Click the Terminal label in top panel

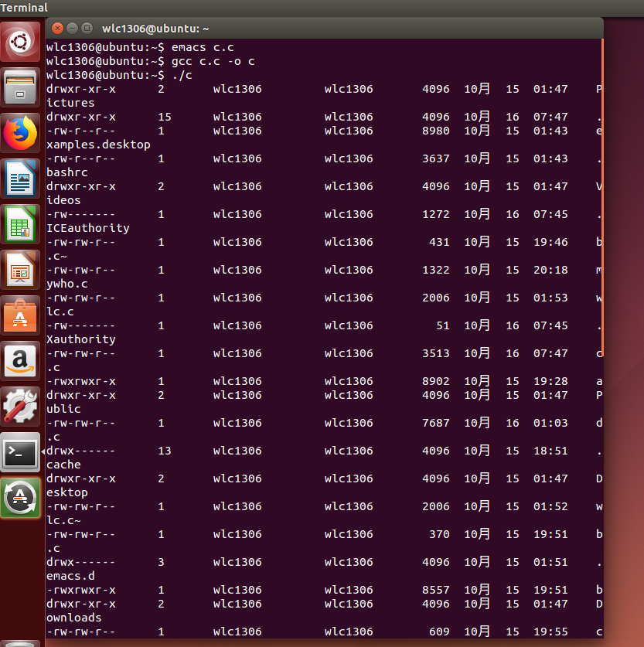[x=24, y=8]
